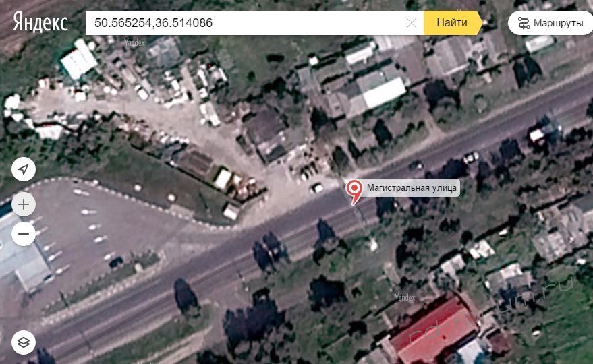Open the map layers switcher
Viewport: 593px width, 364px height.
tap(24, 342)
